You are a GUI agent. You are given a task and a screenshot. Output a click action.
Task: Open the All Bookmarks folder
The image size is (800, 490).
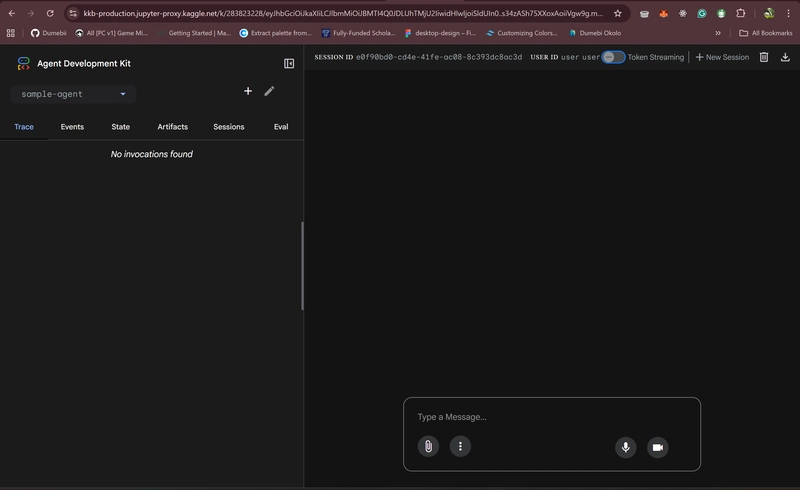765,33
